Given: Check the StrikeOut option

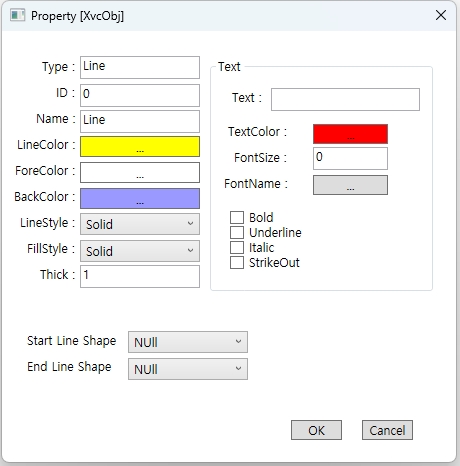Looking at the screenshot, I should [237, 262].
